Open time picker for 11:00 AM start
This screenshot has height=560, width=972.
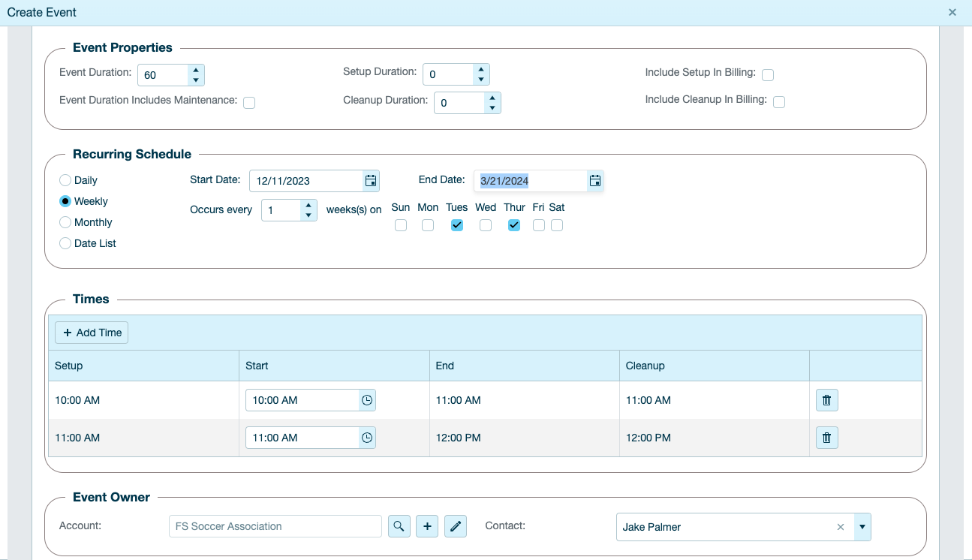(366, 438)
